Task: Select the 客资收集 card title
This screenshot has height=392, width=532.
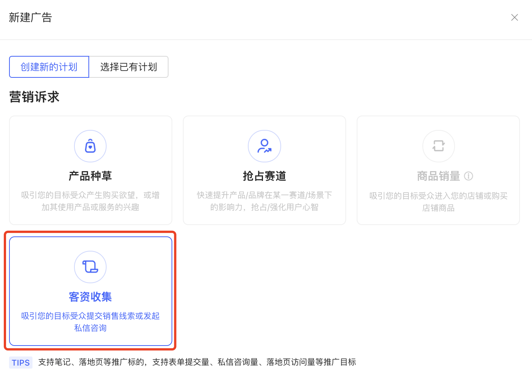Action: (x=90, y=297)
